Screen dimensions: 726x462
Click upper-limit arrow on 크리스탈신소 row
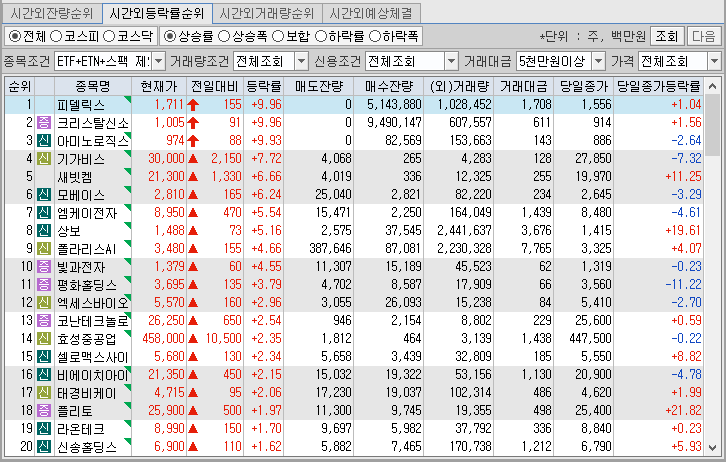(193, 123)
